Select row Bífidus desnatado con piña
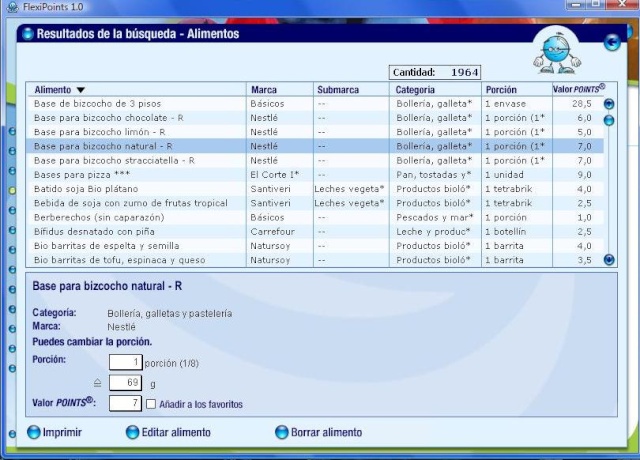 (x=315, y=232)
